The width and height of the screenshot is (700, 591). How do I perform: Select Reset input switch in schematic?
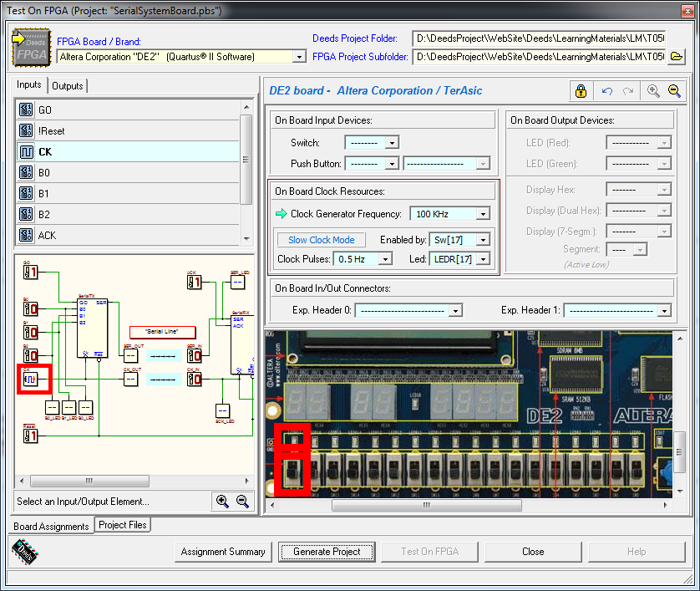pos(30,436)
